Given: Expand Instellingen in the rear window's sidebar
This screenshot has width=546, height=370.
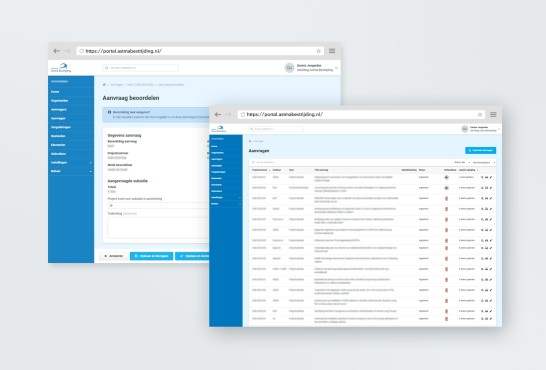Looking at the screenshot, I should 71,163.
